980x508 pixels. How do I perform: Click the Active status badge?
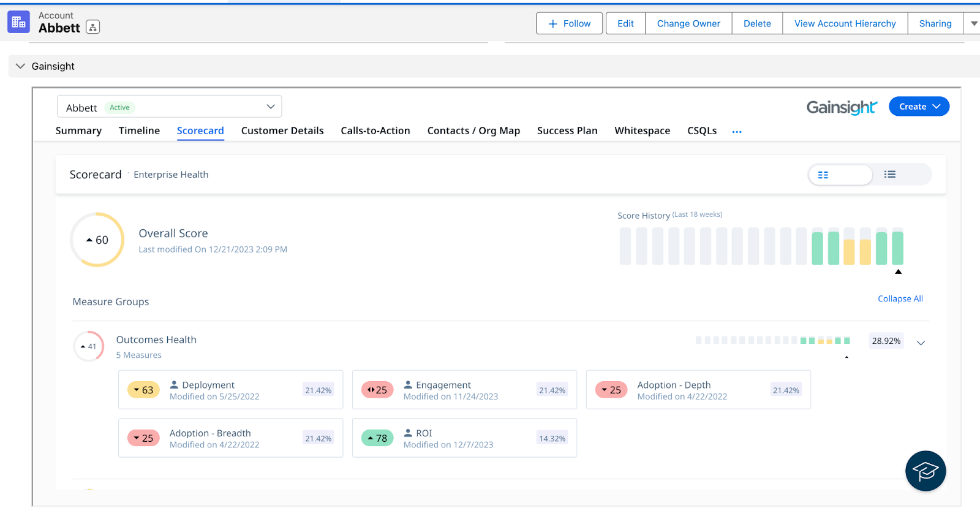119,107
